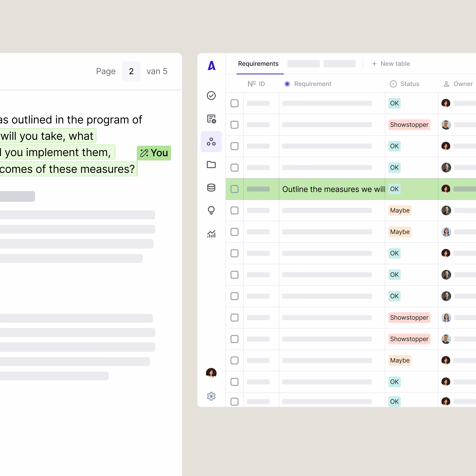Click 'Outline the measures we will' cell

(x=332, y=189)
